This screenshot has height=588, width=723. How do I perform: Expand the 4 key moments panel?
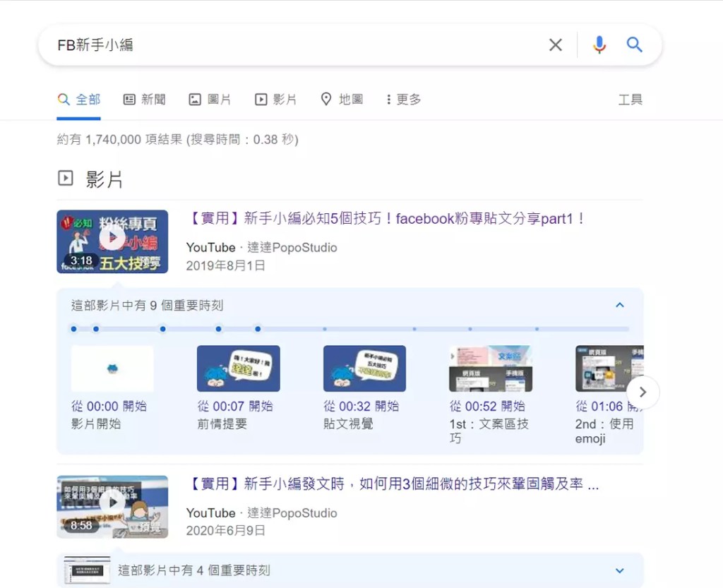click(619, 570)
